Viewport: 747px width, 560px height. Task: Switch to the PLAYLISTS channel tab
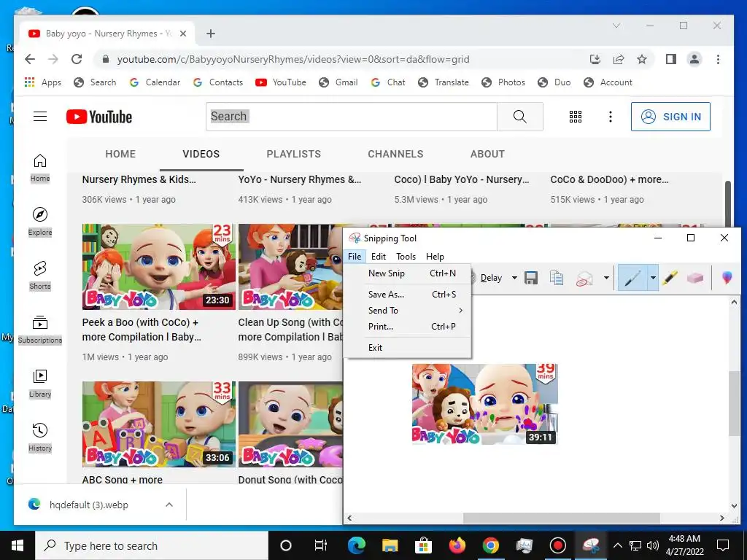293,154
